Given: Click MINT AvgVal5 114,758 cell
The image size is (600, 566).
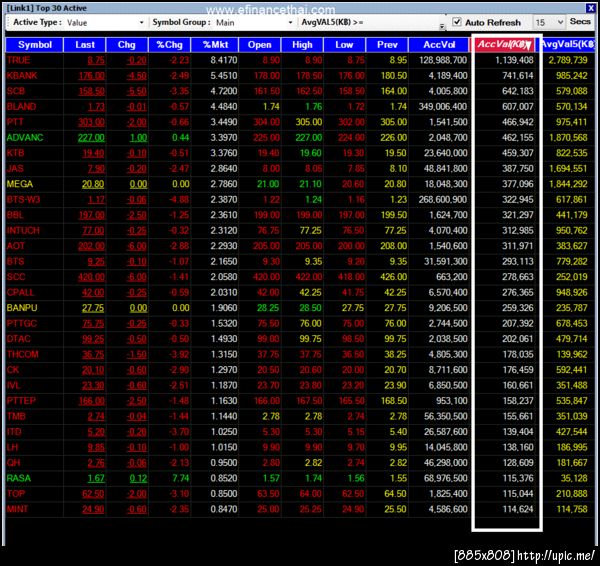Looking at the screenshot, I should point(572,509).
